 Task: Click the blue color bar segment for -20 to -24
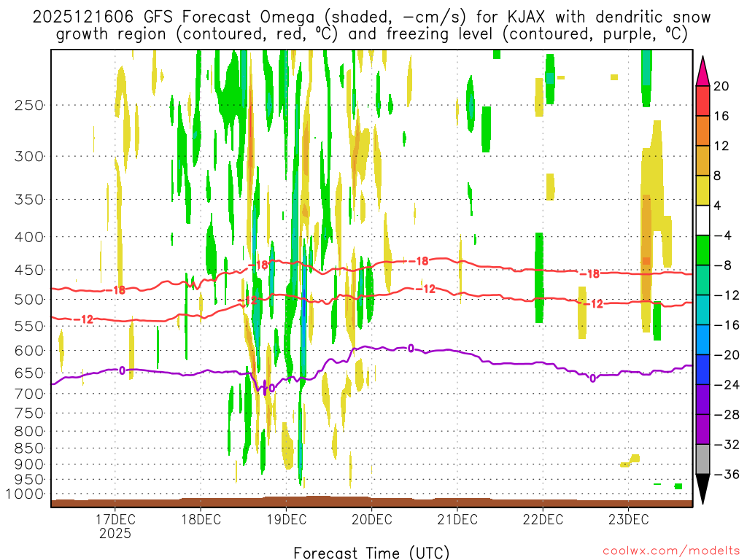point(703,370)
